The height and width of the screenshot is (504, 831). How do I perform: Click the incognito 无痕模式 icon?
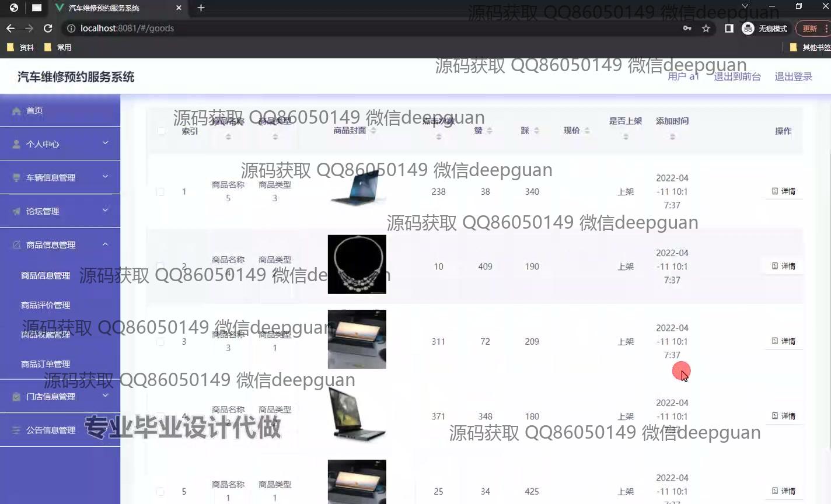tap(748, 28)
